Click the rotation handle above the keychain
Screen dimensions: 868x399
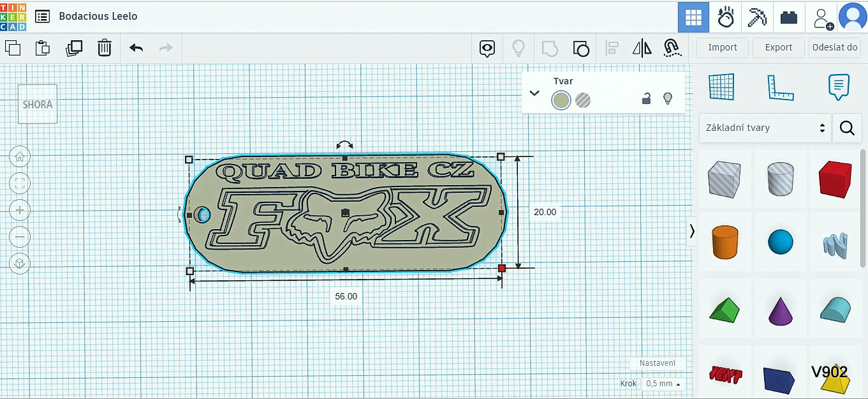tap(345, 145)
